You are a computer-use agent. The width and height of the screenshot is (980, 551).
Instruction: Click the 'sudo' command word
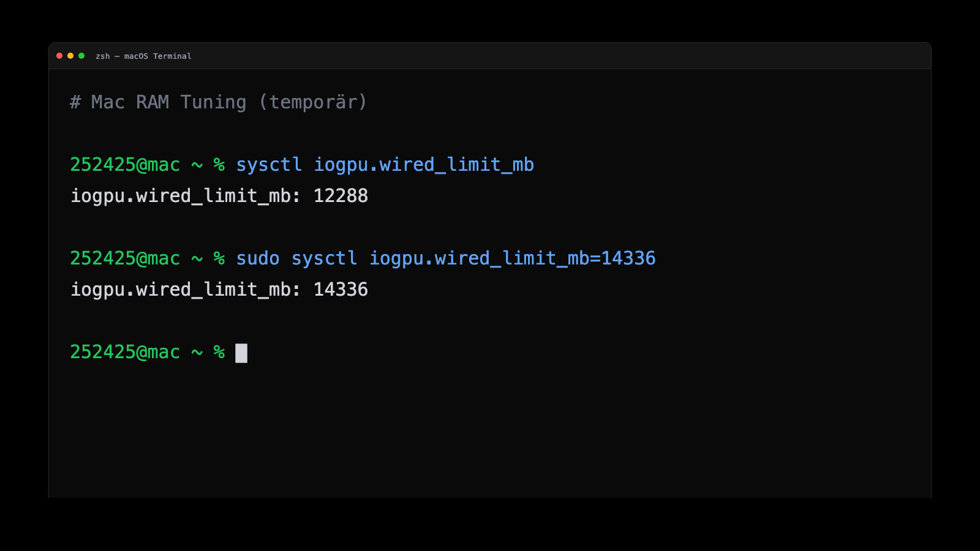click(258, 259)
